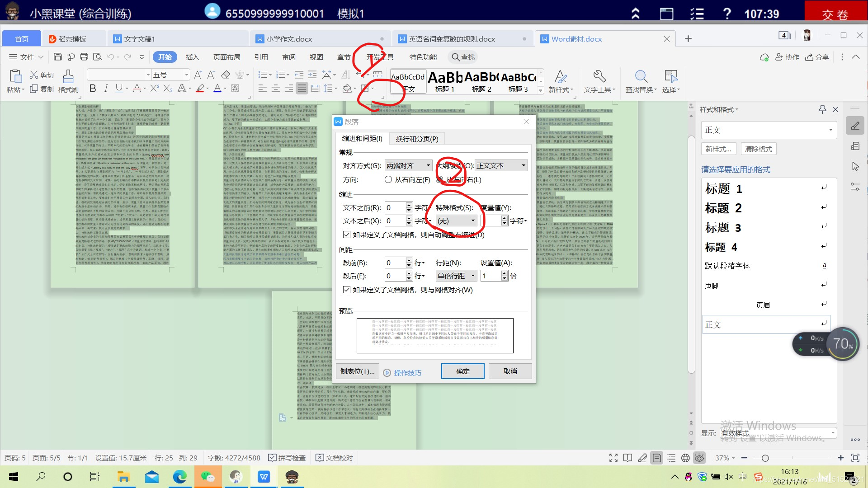Click the 段前 spacing input field
This screenshot has width=868, height=488.
click(x=395, y=263)
